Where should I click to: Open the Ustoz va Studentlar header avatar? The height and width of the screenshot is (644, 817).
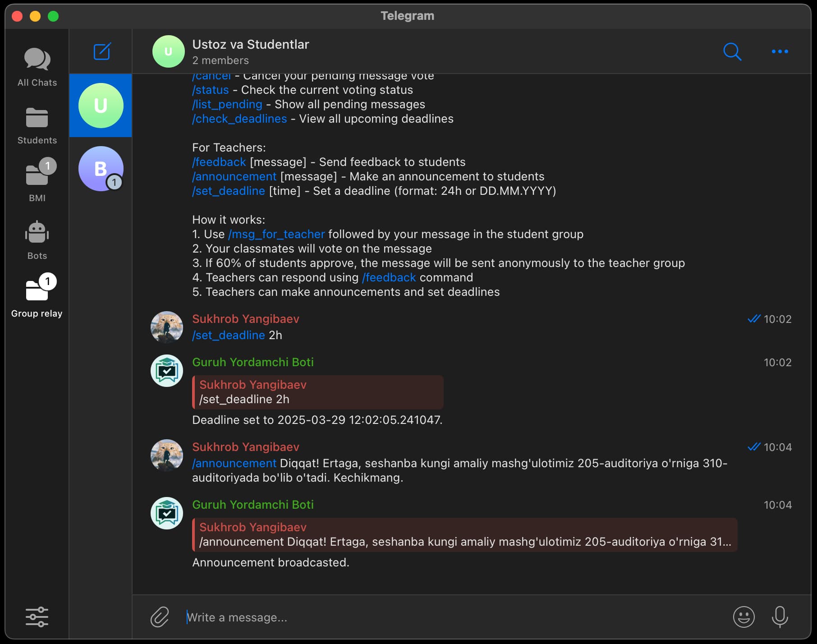pos(168,51)
